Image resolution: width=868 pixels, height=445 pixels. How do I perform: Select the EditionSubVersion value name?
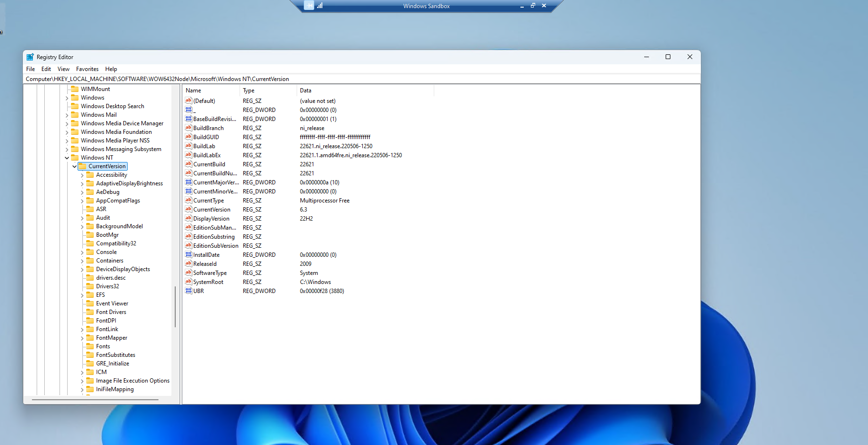pyautogui.click(x=216, y=246)
